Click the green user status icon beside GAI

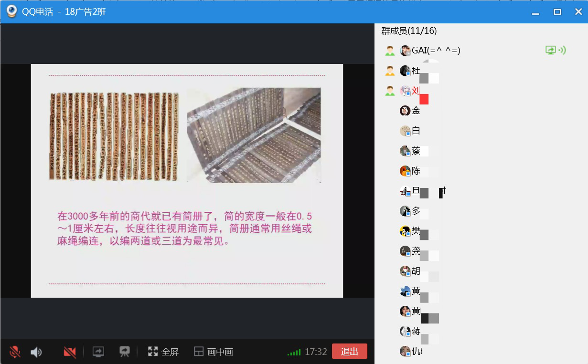click(x=390, y=51)
